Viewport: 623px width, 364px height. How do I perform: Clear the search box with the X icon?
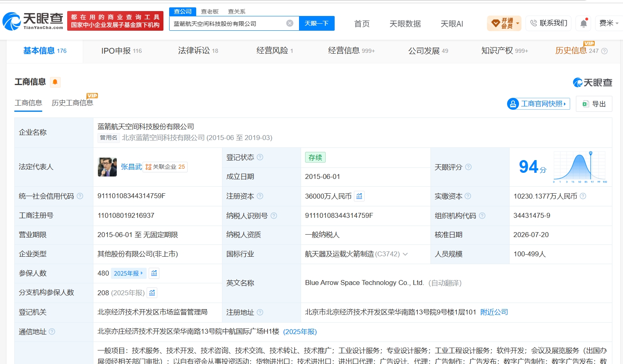coord(290,23)
